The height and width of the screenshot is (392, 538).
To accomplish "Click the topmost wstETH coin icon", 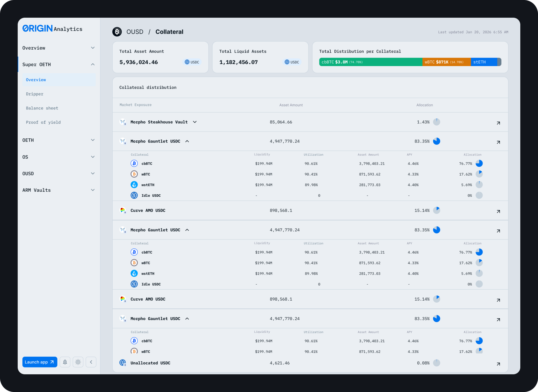I will pyautogui.click(x=134, y=185).
